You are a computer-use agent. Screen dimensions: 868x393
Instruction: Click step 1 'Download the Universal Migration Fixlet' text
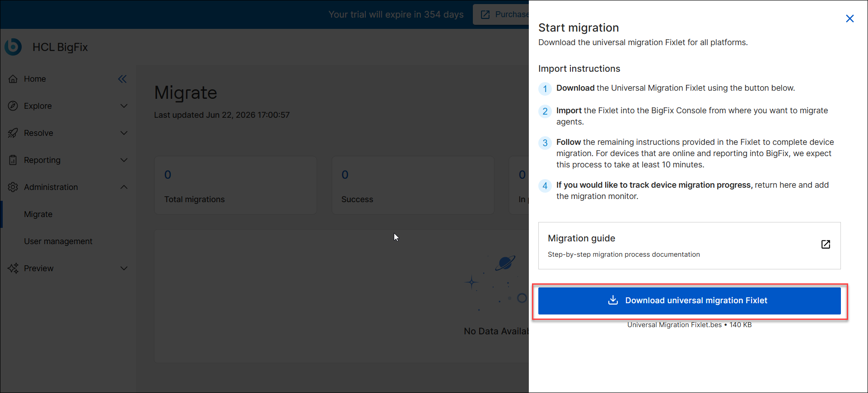tap(676, 88)
